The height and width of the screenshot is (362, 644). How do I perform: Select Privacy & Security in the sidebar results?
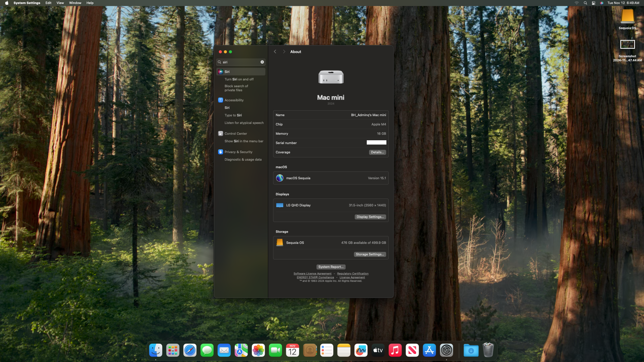pyautogui.click(x=238, y=152)
